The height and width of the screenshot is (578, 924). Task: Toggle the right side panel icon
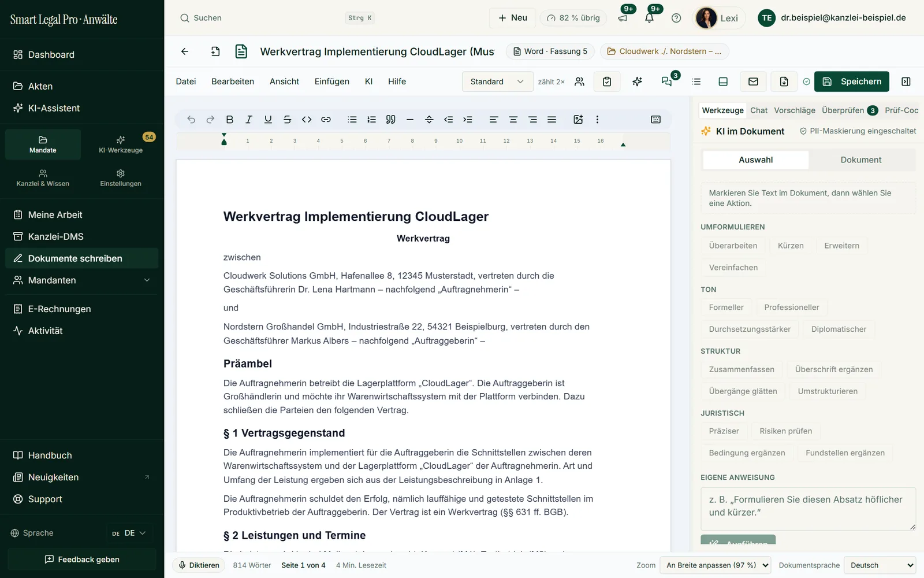tap(906, 81)
